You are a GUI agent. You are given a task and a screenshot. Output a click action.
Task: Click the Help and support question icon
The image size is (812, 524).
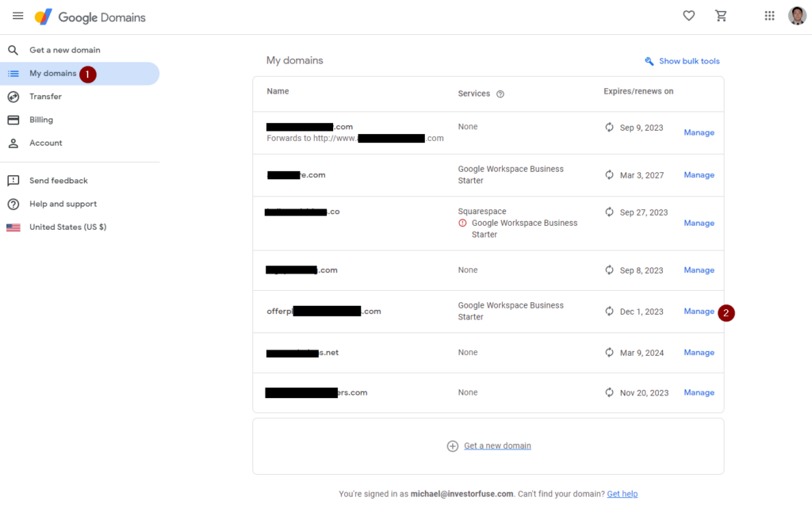point(13,204)
